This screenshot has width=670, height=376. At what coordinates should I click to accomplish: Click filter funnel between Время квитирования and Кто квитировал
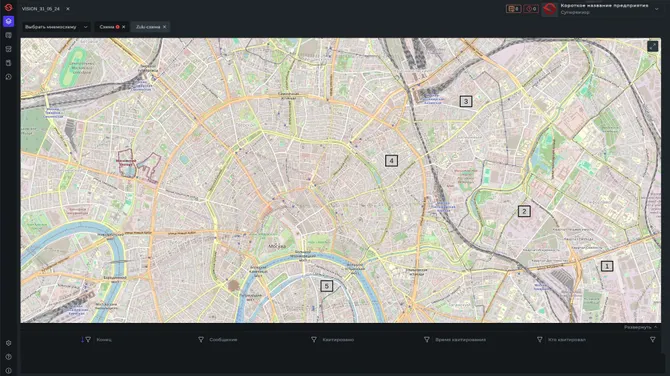(539, 340)
